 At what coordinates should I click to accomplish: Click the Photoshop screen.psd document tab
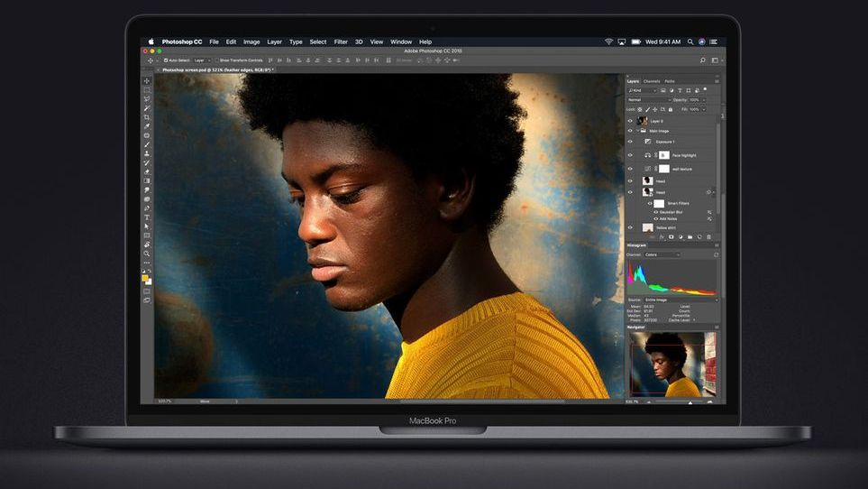216,70
